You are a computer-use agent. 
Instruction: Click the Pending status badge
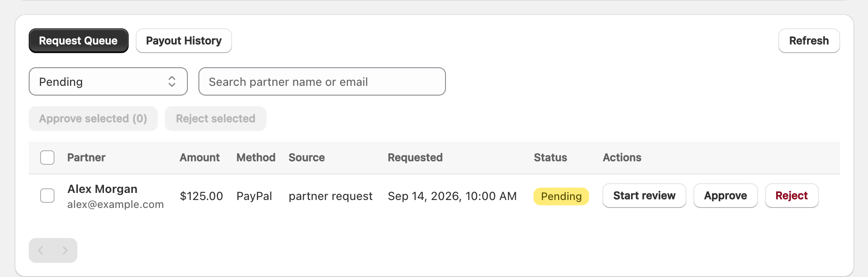(561, 196)
